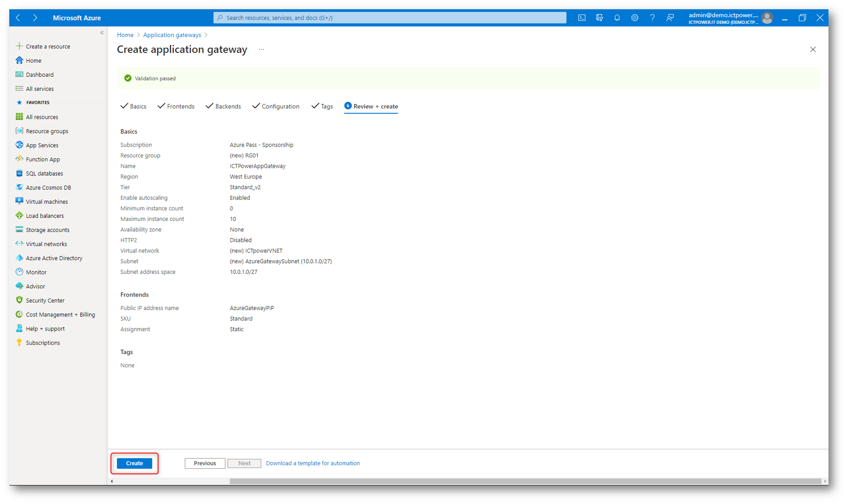Click the Application gateways breadcrumb

click(172, 35)
